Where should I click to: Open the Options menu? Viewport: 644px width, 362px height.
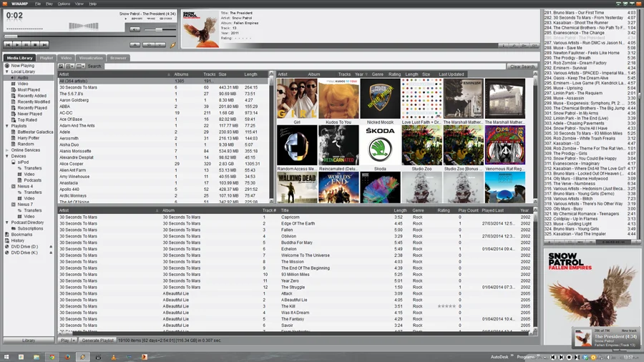[64, 4]
